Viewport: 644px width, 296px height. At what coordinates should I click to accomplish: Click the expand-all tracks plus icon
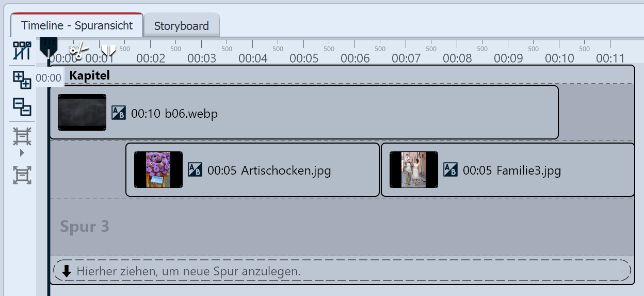click(22, 81)
